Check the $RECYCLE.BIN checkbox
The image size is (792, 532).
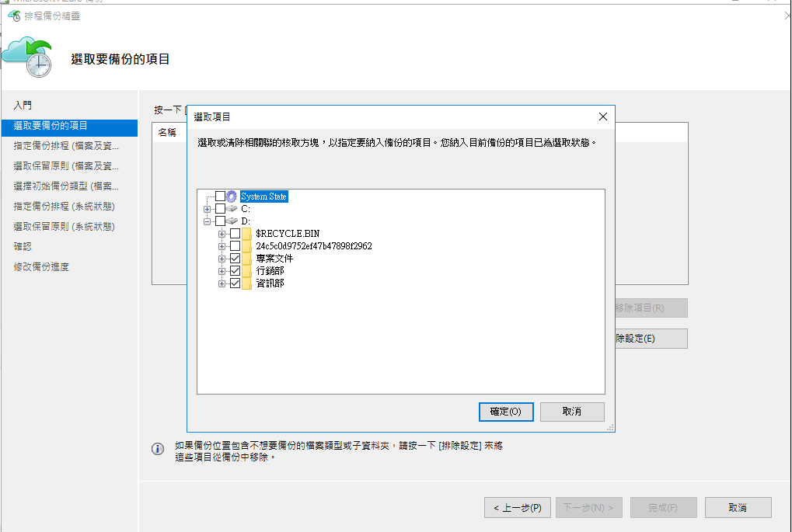(235, 233)
